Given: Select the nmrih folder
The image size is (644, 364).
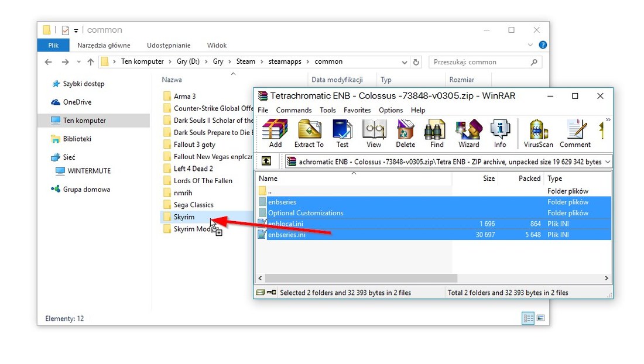Looking at the screenshot, I should click(x=178, y=193).
